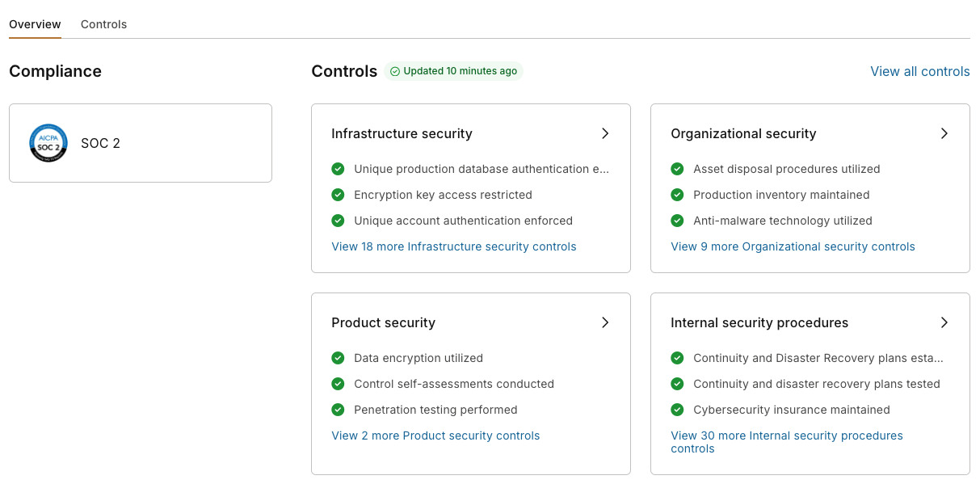Image resolution: width=980 pixels, height=484 pixels.
Task: Click the green checkmark beside Encryption key access restricted
Action: 338,195
